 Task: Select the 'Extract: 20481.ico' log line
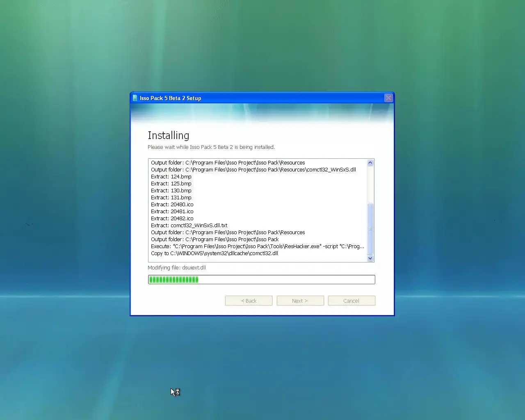(172, 212)
